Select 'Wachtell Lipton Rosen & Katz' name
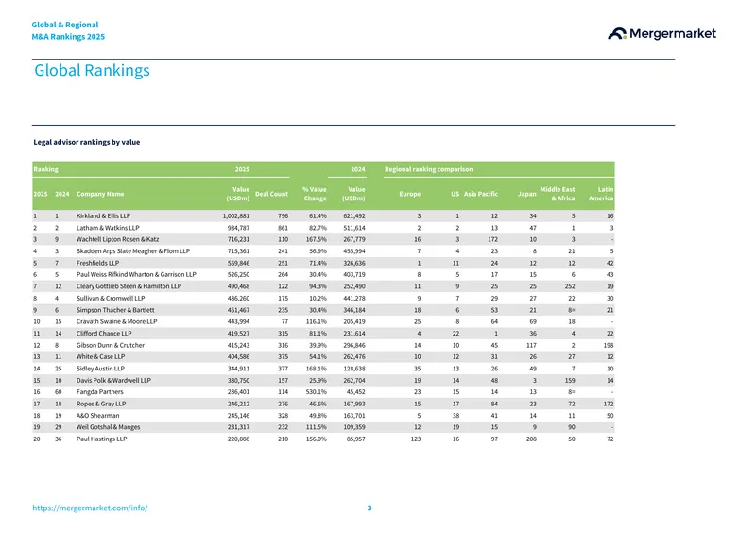Screen dimensions: 756x534 (x=117, y=239)
